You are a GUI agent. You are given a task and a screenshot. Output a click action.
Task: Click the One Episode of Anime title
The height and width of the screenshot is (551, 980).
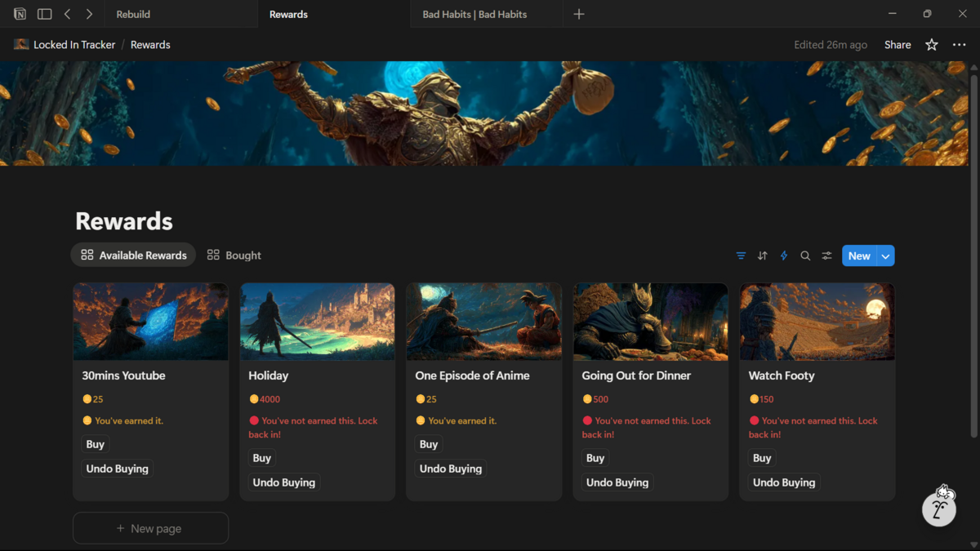click(x=472, y=375)
